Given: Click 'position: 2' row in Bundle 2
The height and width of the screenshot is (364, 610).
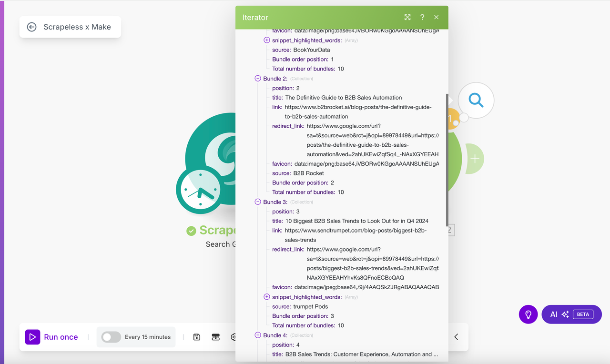Looking at the screenshot, I should [286, 88].
